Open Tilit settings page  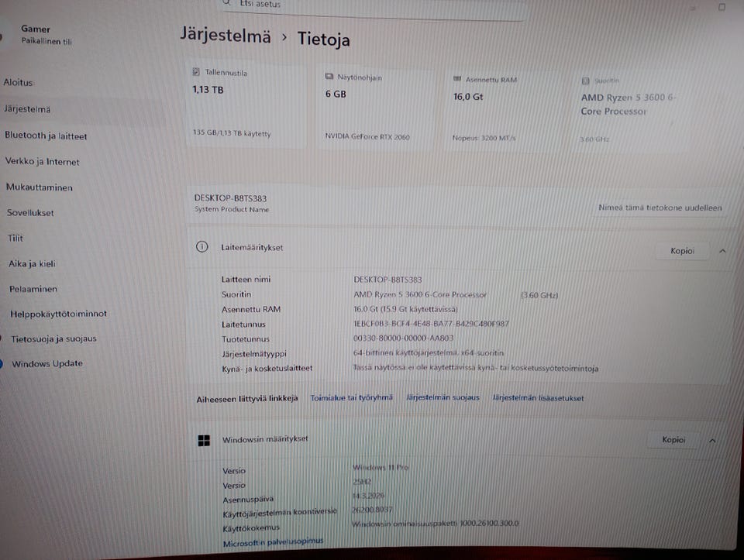(x=15, y=238)
